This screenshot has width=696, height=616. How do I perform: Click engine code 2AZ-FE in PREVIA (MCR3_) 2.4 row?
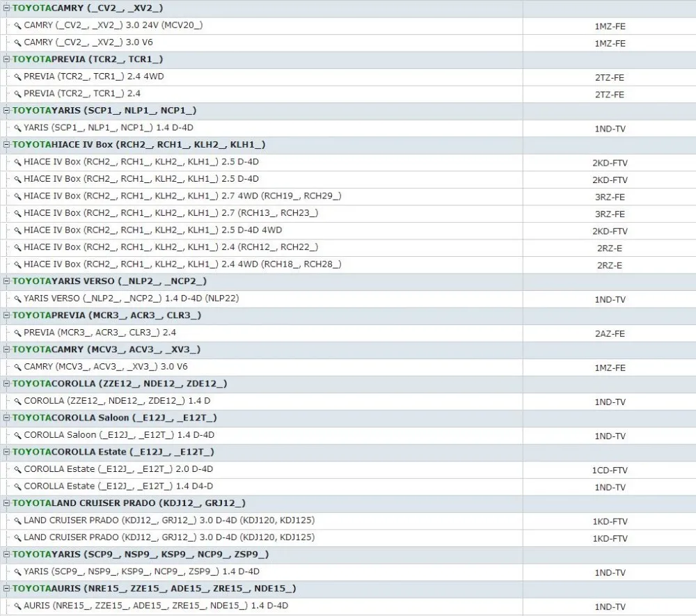[x=610, y=333]
